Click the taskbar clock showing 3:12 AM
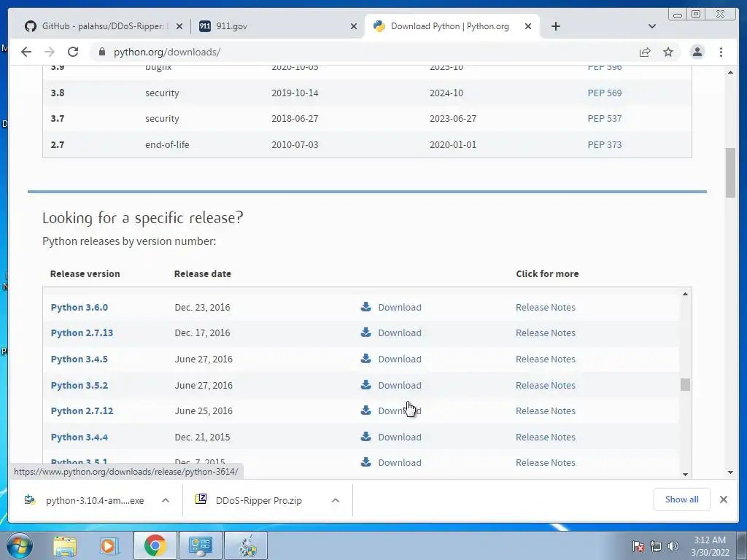The height and width of the screenshot is (560, 747). 710,546
